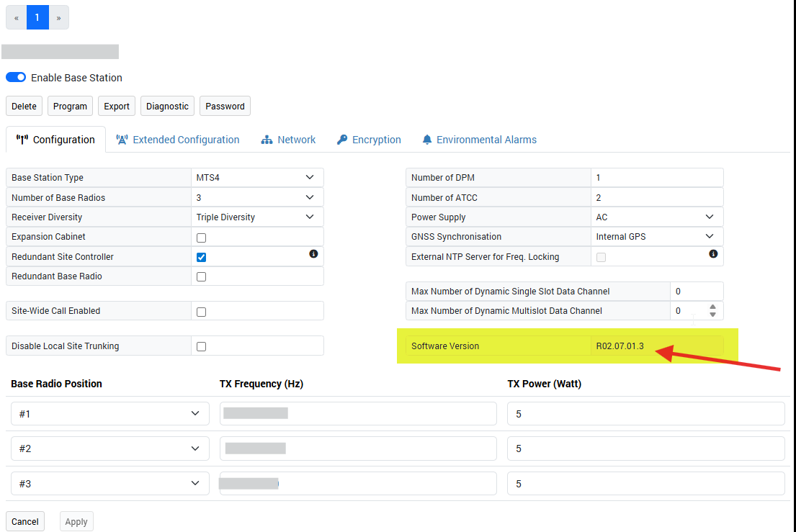Click the External NTP Server info icon
796x532 pixels.
tap(713, 253)
